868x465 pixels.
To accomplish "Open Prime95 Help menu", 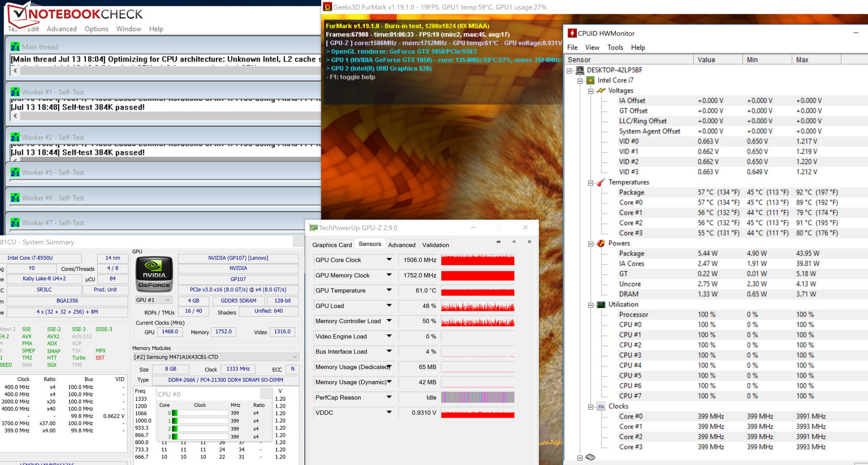I will [156, 29].
